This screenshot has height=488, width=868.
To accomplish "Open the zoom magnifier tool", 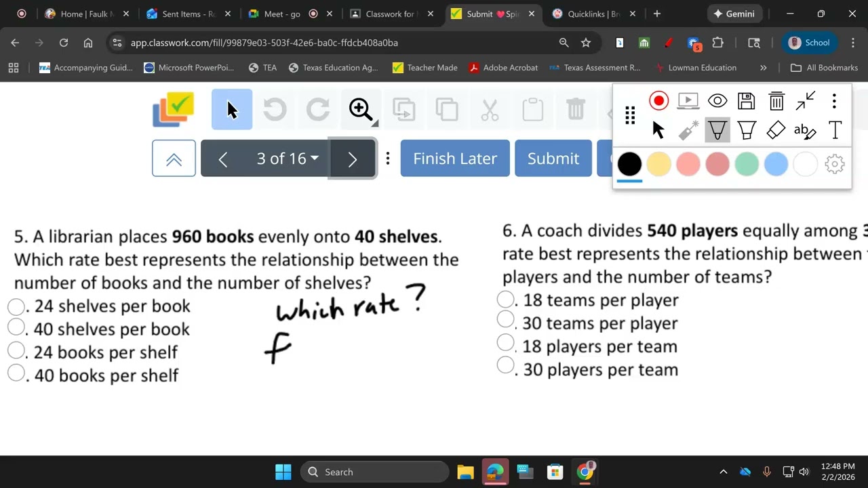I will click(x=361, y=109).
